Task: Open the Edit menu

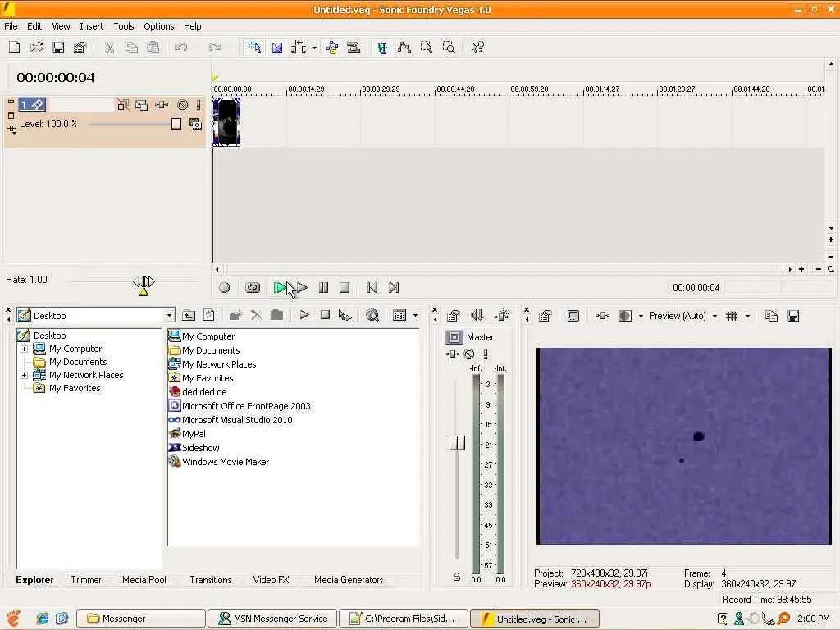Action: [x=34, y=26]
